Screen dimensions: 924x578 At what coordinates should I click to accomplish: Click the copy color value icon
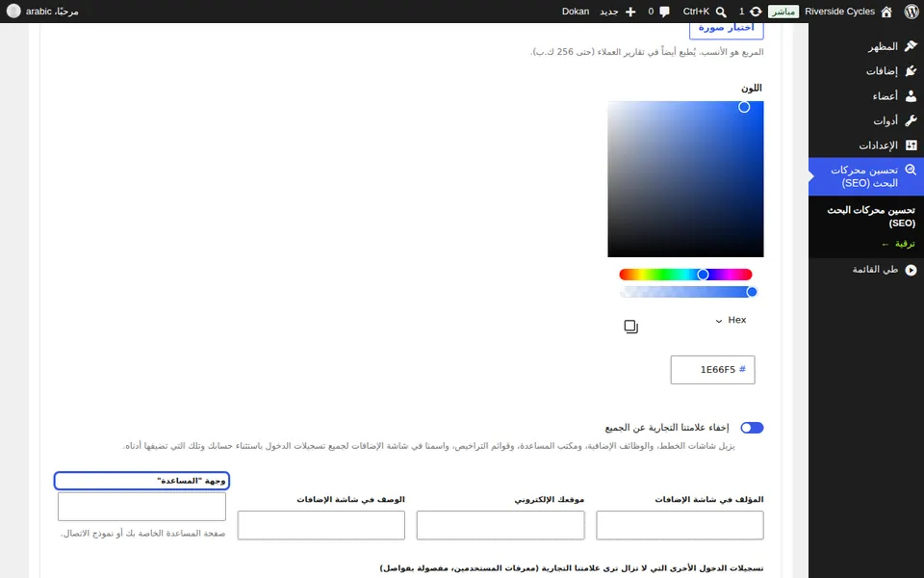click(630, 327)
